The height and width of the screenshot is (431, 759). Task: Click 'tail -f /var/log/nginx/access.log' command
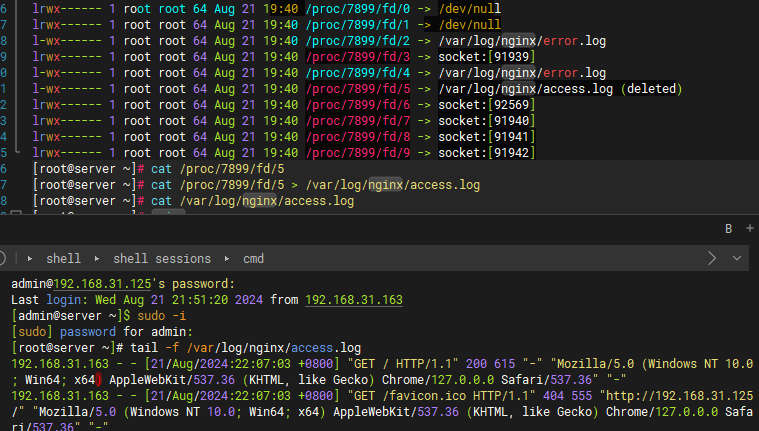click(245, 348)
